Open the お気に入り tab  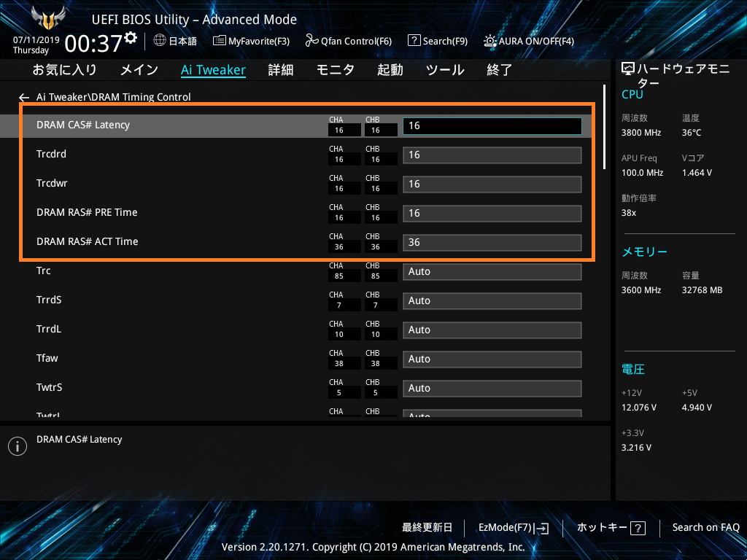[64, 70]
